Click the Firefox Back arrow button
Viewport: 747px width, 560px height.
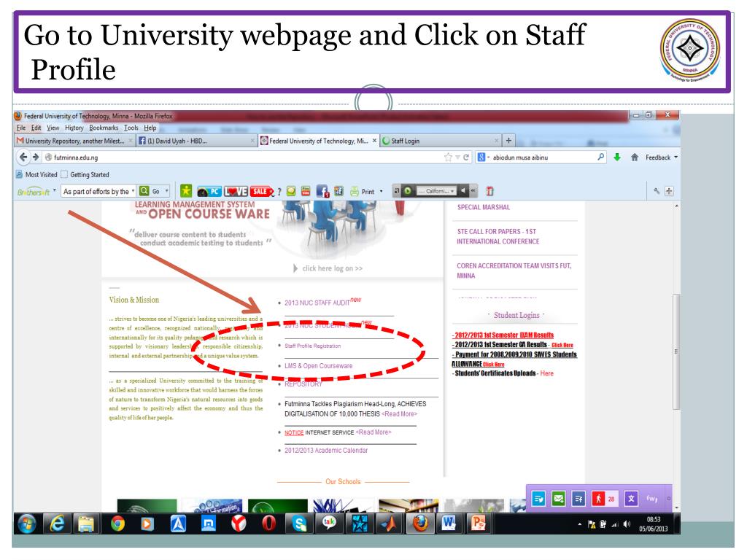23,157
